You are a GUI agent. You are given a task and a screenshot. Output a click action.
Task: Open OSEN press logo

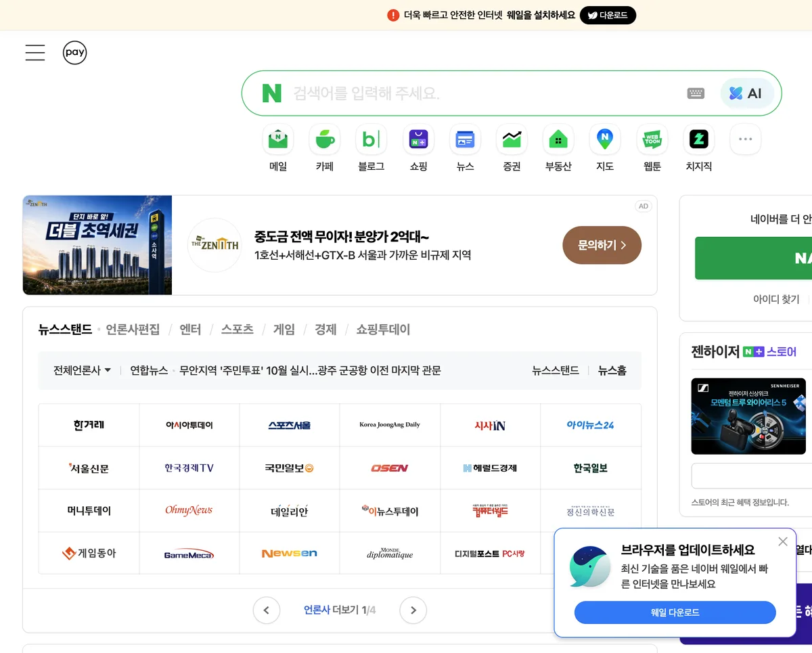tap(390, 468)
